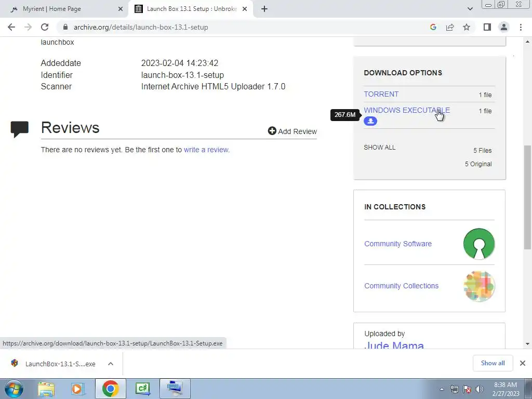
Task: Click the Community Software green logo
Action: pos(478,244)
